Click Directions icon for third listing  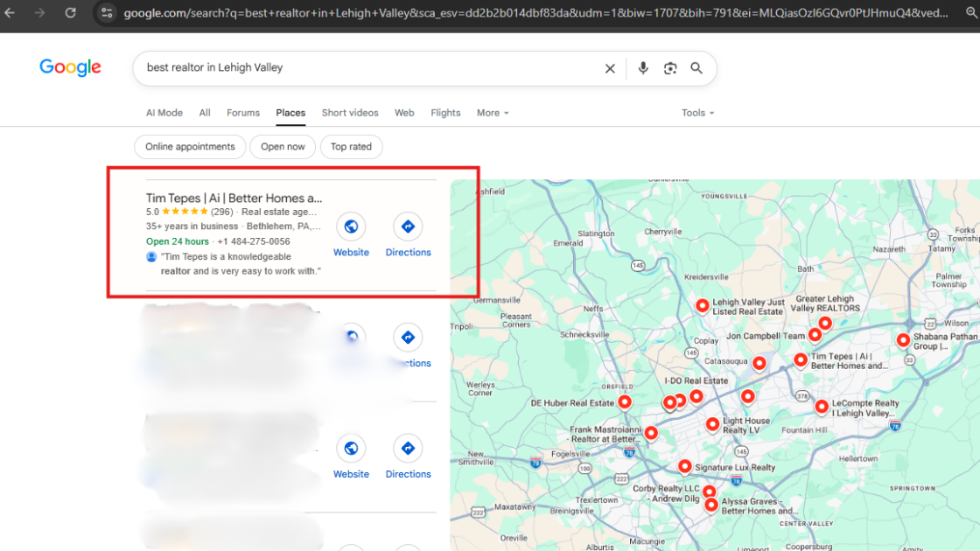click(408, 448)
